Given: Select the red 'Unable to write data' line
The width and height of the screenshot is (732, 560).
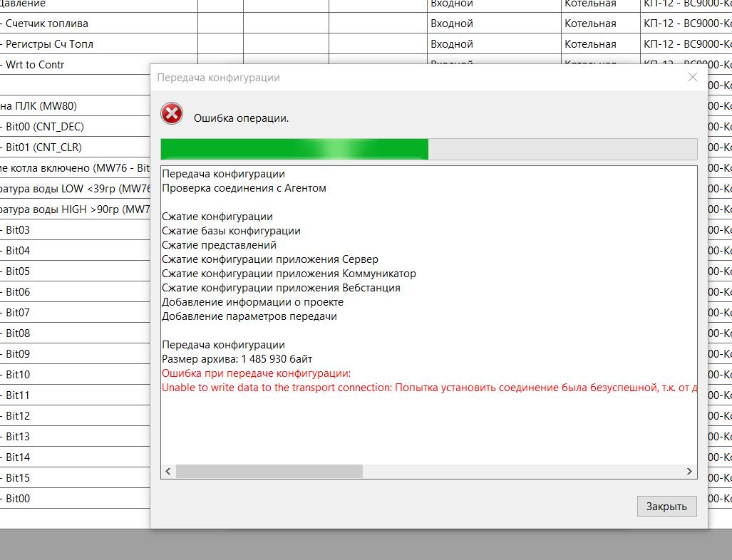Looking at the screenshot, I should 428,388.
